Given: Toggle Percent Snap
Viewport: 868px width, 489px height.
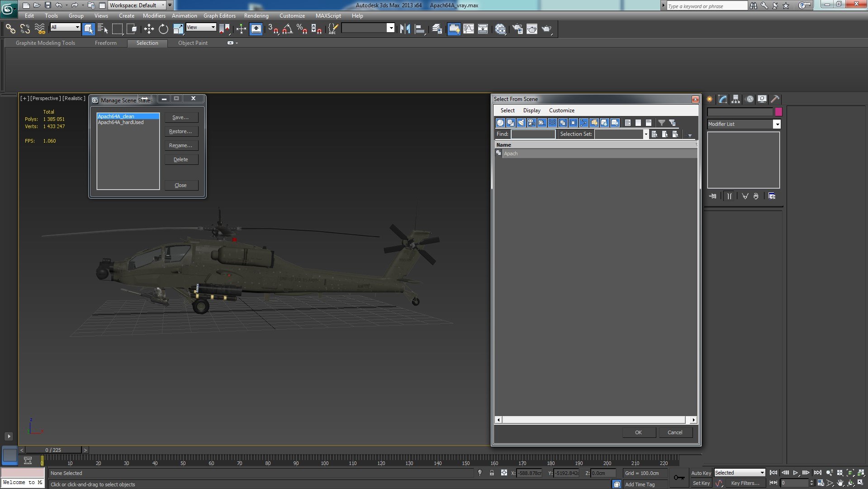Looking at the screenshot, I should [x=302, y=29].
